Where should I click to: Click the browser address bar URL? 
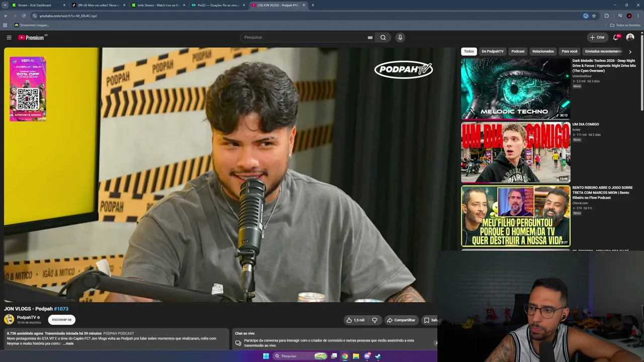[x=68, y=16]
